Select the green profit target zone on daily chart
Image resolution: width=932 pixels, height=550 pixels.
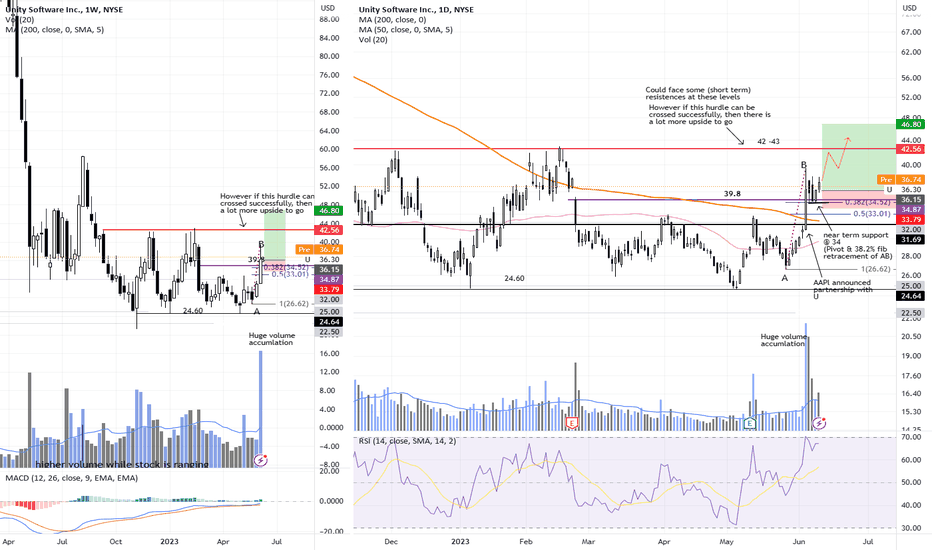858,157
